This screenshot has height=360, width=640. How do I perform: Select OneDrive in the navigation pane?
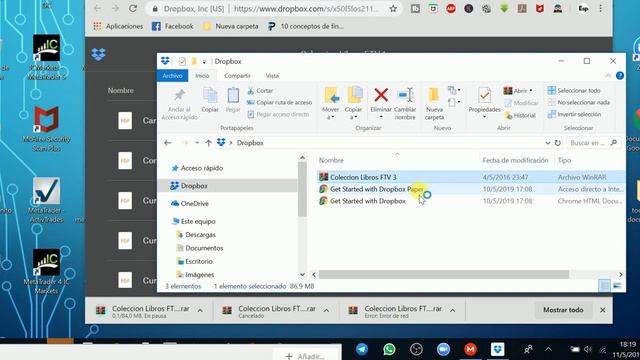coord(190,204)
